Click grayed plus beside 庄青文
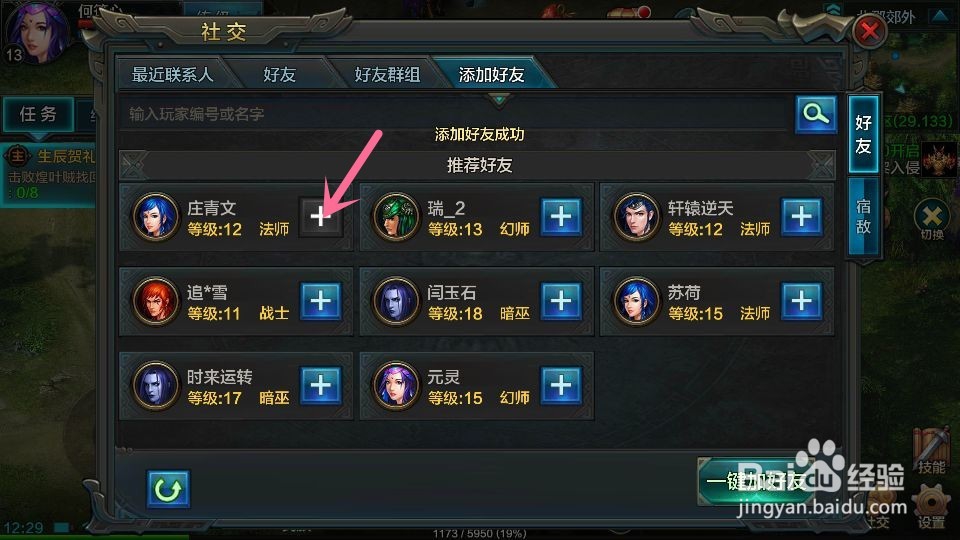Viewport: 960px width, 540px height. click(321, 217)
